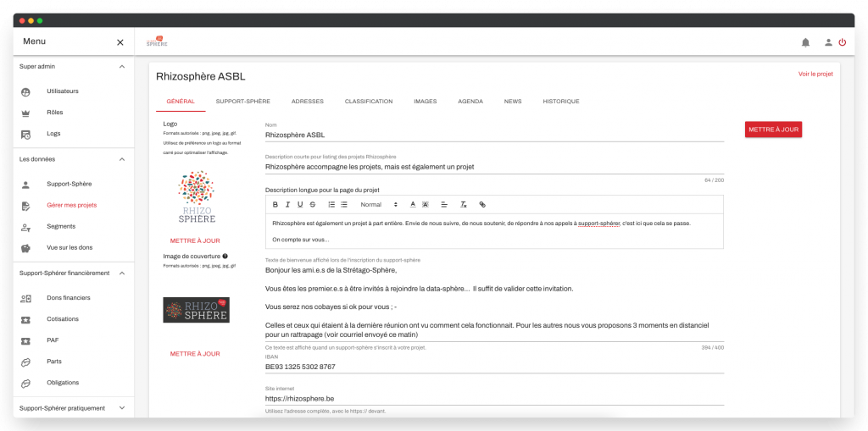Click the cover image thumbnail

pyautogui.click(x=196, y=310)
